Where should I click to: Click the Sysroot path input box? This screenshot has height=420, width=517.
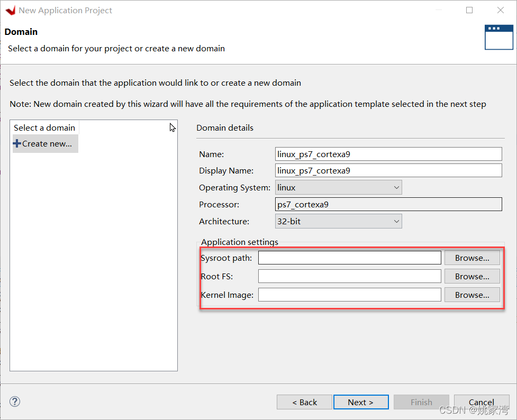349,258
